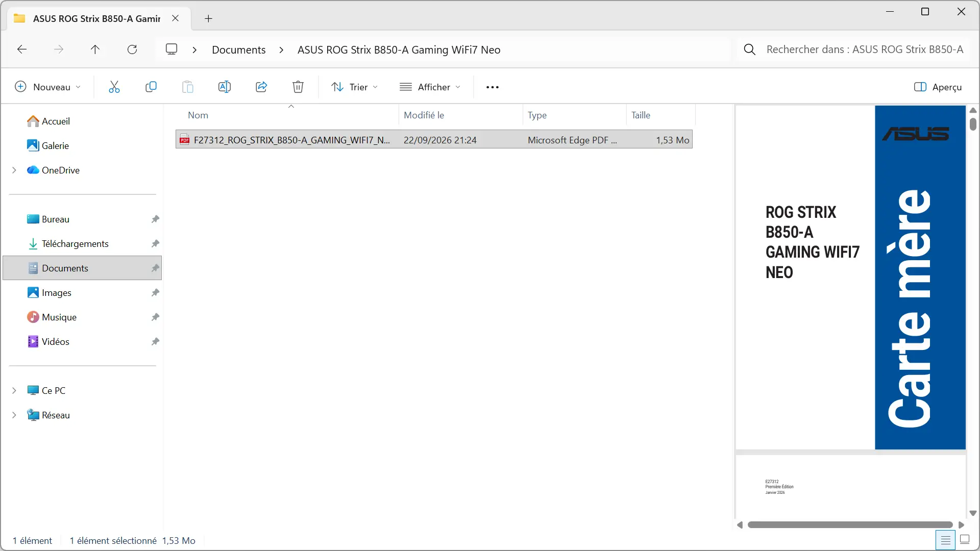
Task: Click preview scroll left arrow
Action: tap(740, 524)
